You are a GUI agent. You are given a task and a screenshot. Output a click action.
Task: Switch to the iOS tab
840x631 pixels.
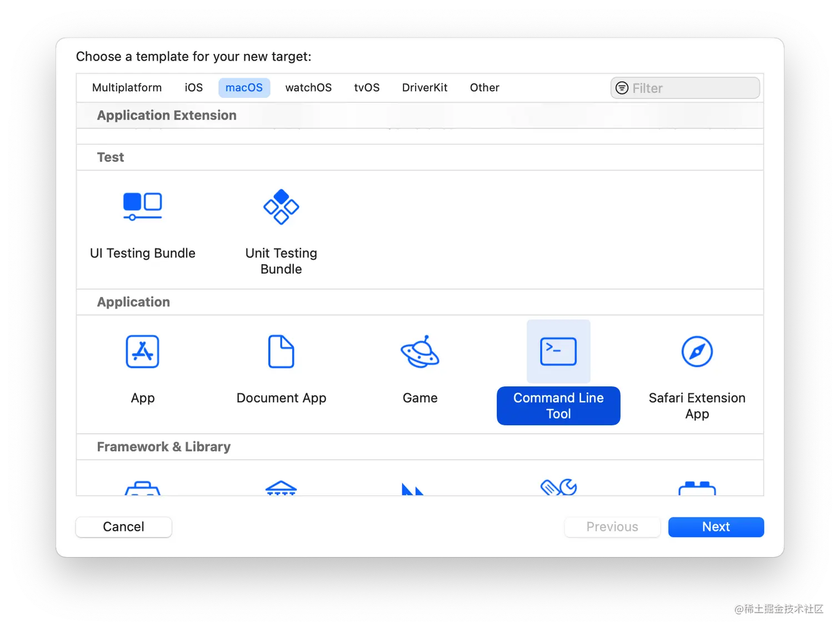pyautogui.click(x=194, y=88)
